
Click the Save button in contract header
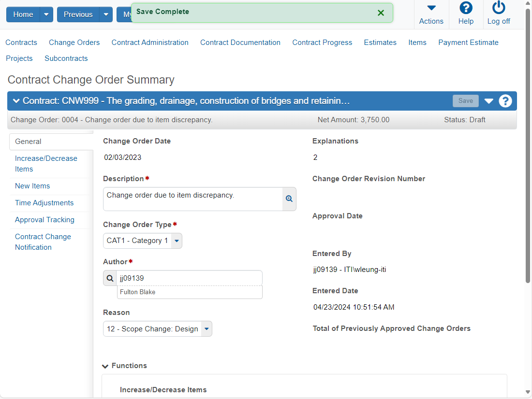[465, 100]
